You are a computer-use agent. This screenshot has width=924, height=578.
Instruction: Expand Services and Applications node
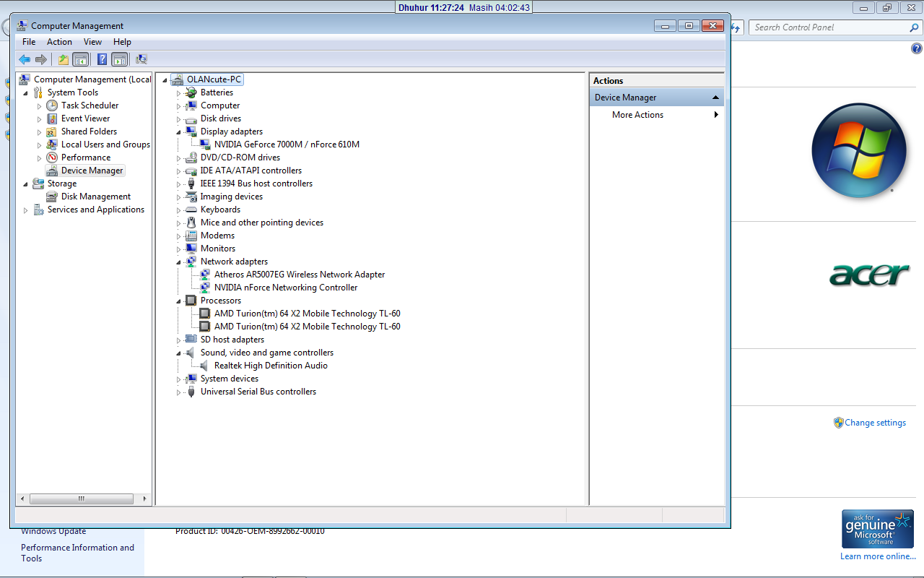tap(26, 210)
